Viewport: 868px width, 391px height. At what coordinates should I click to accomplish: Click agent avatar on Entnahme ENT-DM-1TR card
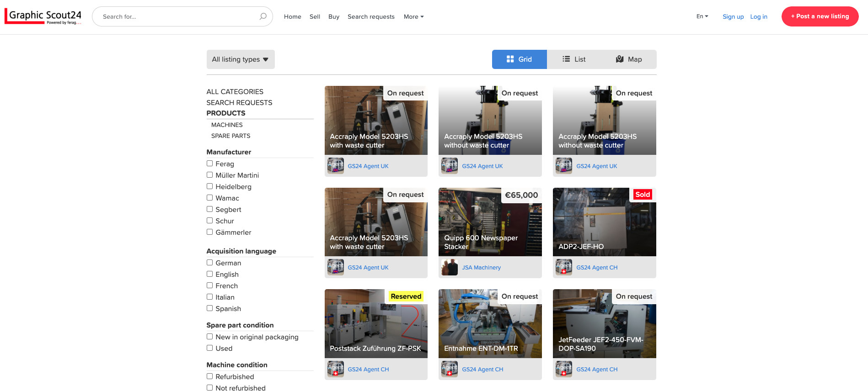click(450, 369)
